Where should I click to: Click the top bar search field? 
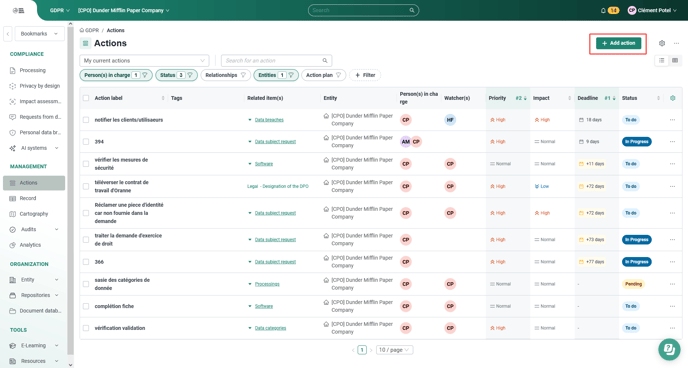[x=363, y=10]
